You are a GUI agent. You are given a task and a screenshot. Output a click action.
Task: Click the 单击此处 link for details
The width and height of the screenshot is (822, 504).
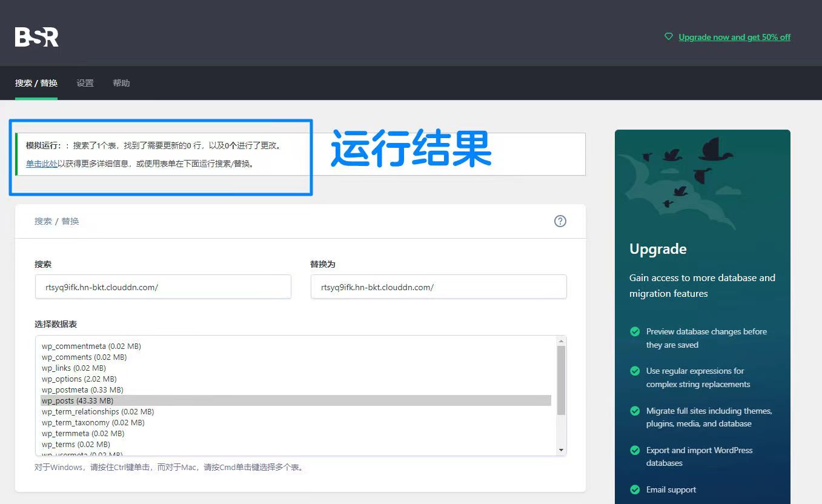[42, 164]
